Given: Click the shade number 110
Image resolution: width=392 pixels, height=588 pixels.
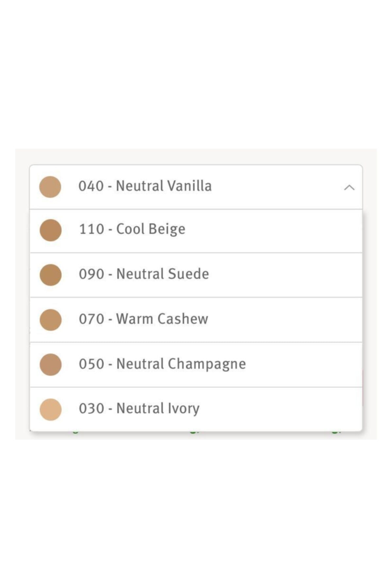Looking at the screenshot, I should [91, 229].
